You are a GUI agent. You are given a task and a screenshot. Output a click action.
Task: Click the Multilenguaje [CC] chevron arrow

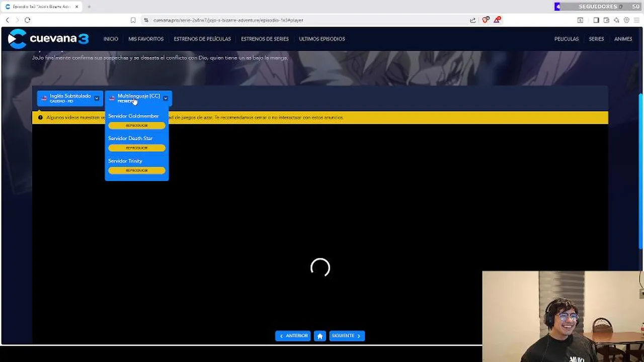click(x=165, y=98)
